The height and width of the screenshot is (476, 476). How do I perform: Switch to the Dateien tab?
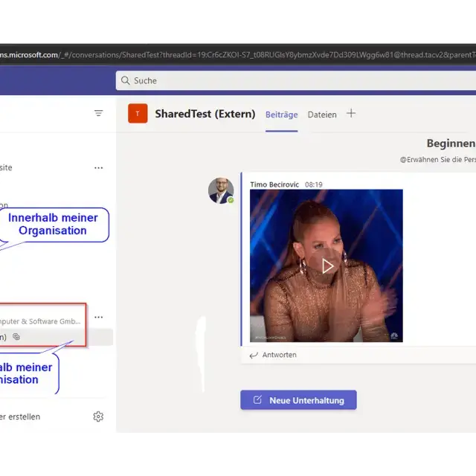pyautogui.click(x=322, y=115)
